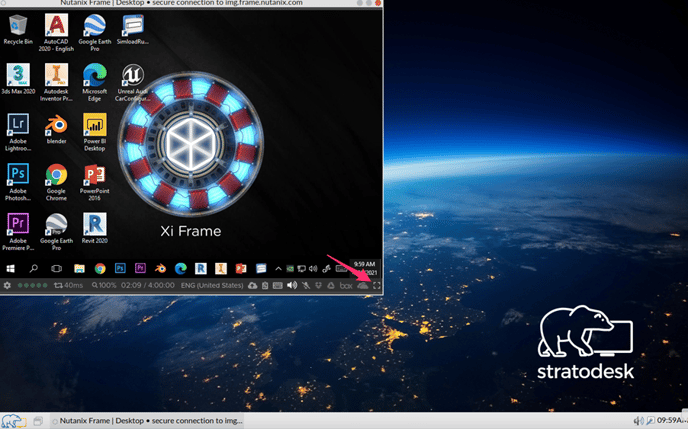This screenshot has height=429, width=688.
Task: Launch AutoCAD 2020 desktop shortcut
Action: [x=56, y=33]
